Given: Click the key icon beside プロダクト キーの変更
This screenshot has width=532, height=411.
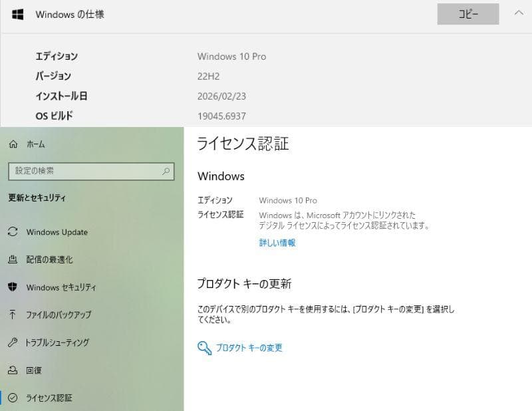Looking at the screenshot, I should click(x=204, y=348).
